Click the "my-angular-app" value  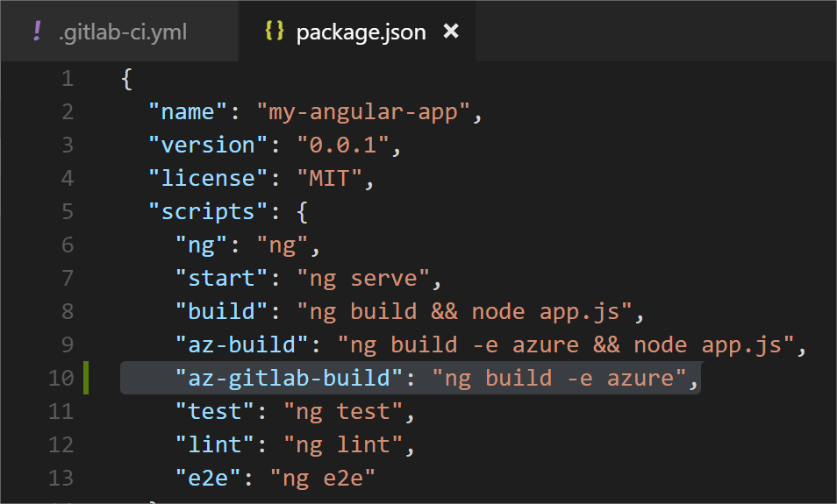pos(363,112)
